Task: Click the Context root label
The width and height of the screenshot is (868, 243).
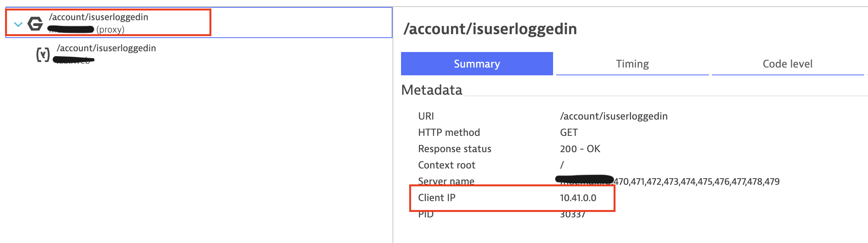Action: coord(446,165)
